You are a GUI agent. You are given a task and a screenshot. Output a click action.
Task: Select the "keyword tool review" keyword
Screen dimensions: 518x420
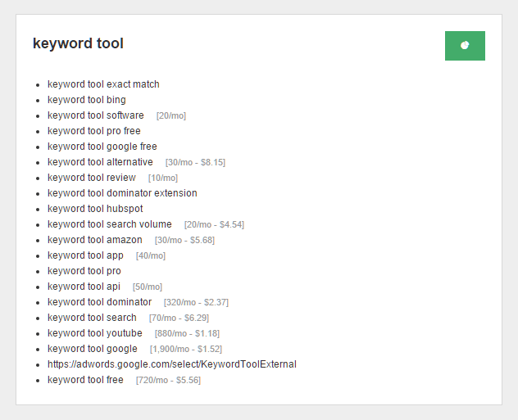92,178
